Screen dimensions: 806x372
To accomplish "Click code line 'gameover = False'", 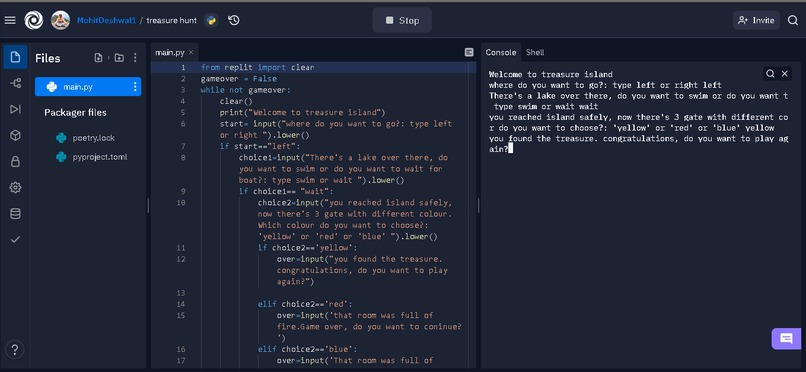I will pos(239,79).
